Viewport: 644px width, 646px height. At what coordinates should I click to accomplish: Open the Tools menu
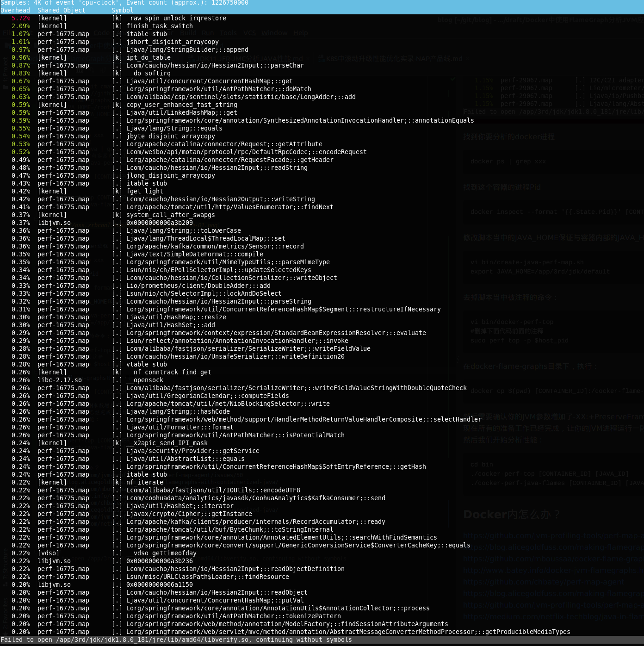click(228, 33)
